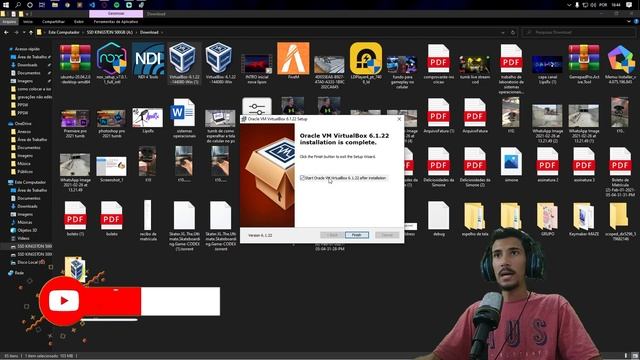Viewport: 640px width, 360px height.
Task: Select the ArquivoFatura (1) PDF file
Action: (438, 113)
